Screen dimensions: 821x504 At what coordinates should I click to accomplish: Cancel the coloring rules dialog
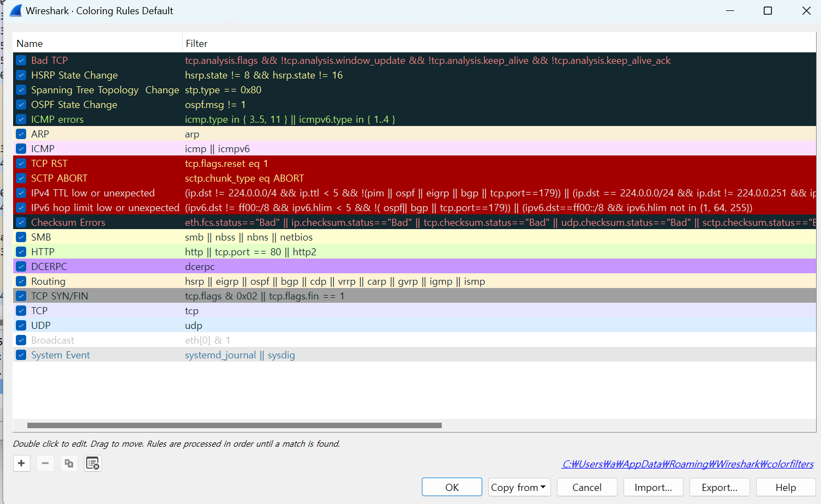click(587, 487)
